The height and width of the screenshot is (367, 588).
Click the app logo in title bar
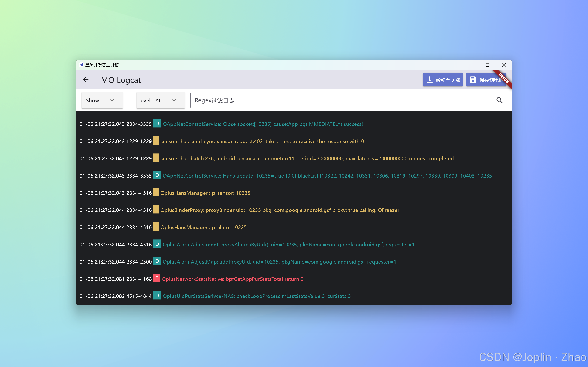[81, 65]
